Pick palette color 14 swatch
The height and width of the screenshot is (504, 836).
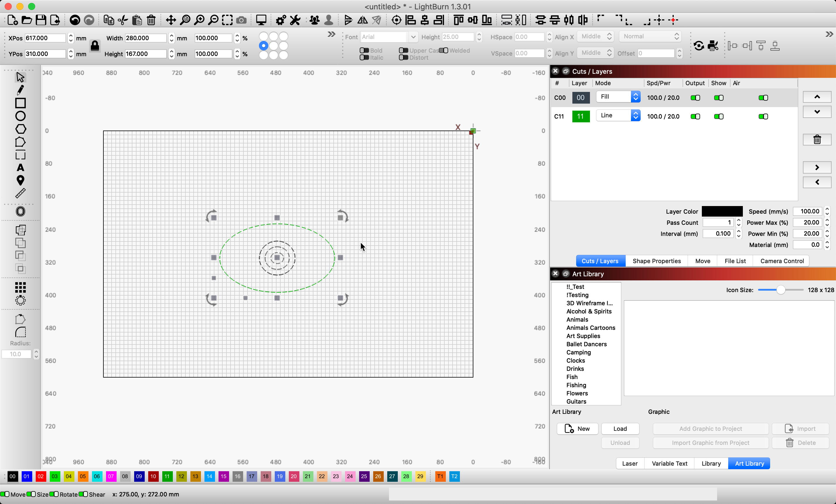click(x=209, y=476)
